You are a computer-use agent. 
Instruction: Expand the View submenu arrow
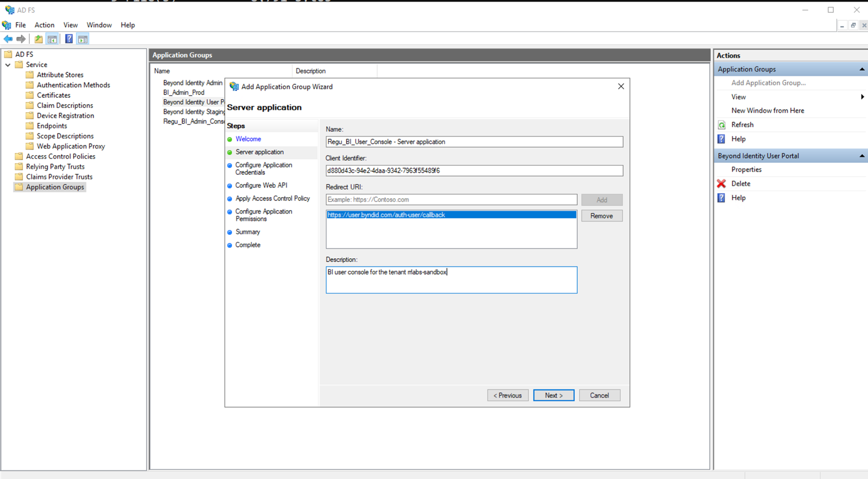coord(862,97)
